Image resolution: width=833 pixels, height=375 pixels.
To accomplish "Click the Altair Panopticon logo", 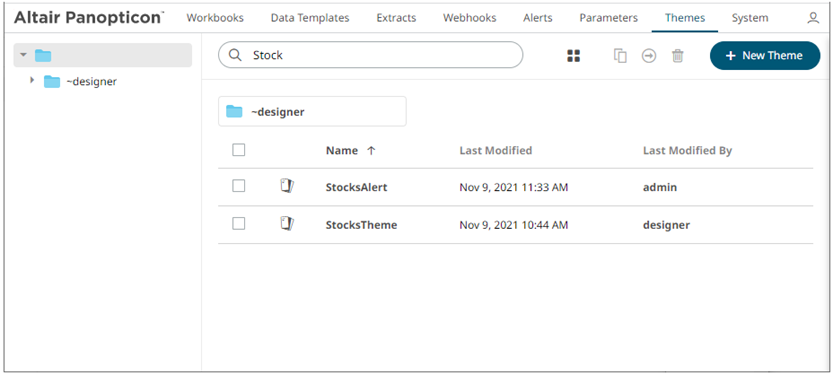I will [x=89, y=18].
